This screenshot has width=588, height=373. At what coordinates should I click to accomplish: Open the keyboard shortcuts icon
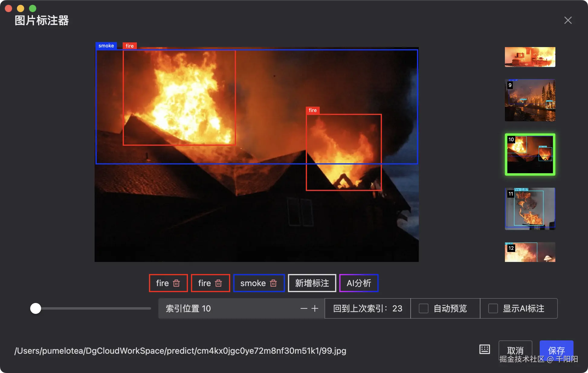click(485, 349)
